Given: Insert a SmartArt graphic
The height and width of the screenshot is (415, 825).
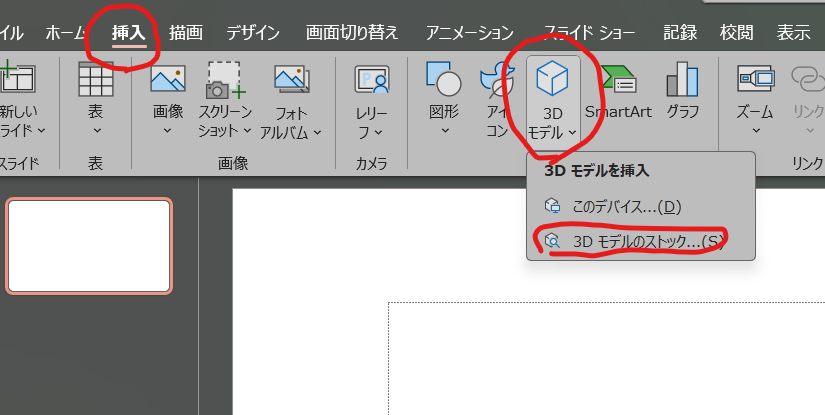Looking at the screenshot, I should click(x=618, y=92).
